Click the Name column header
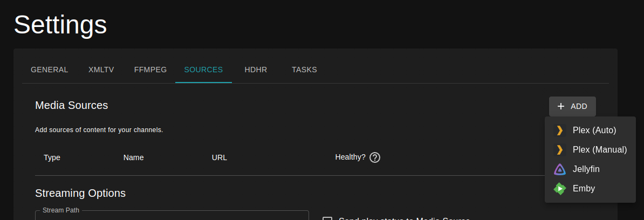 coord(133,157)
